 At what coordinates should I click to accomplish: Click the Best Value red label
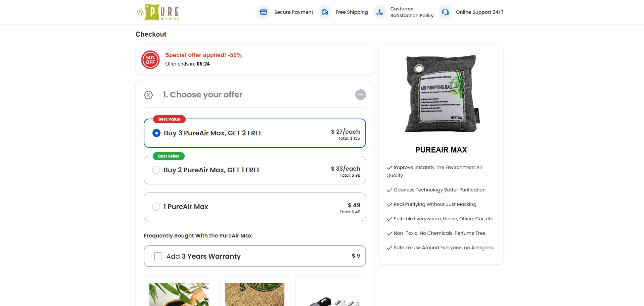169,119
